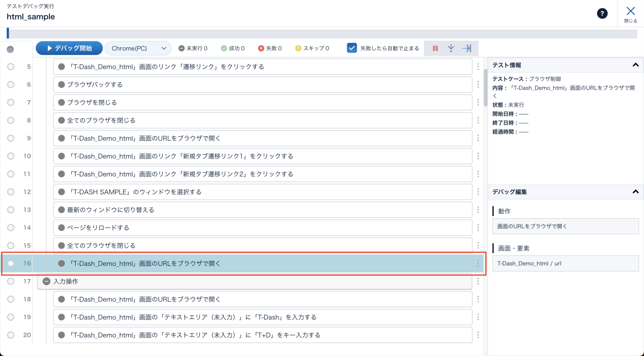Click the debug progress bar

tap(322, 34)
